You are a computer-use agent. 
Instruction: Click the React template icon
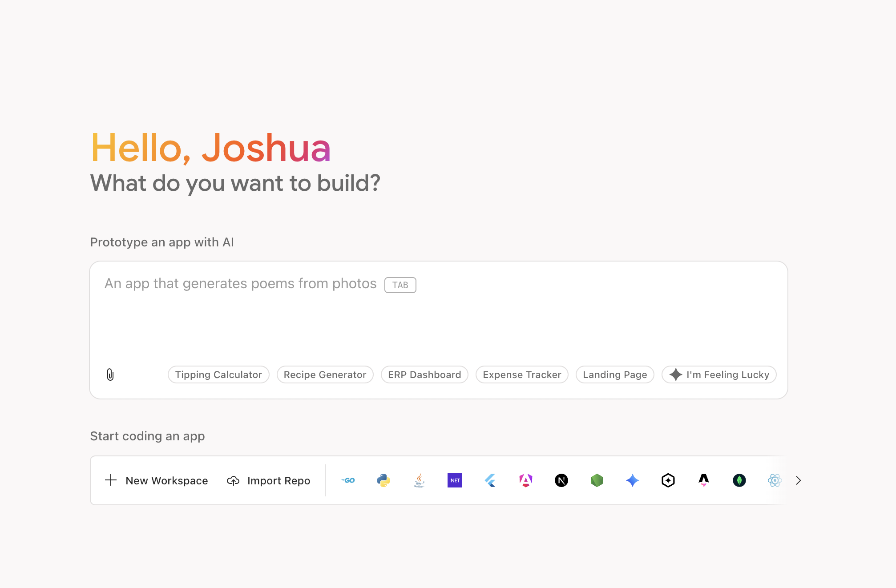tap(774, 480)
